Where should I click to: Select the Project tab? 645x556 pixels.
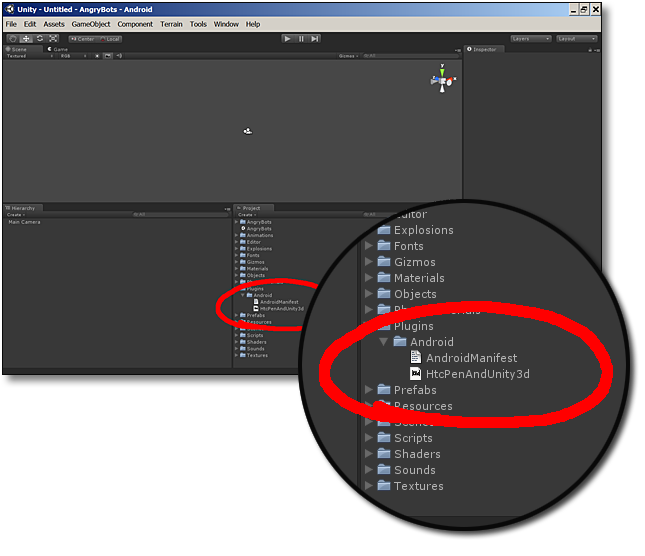tap(251, 208)
